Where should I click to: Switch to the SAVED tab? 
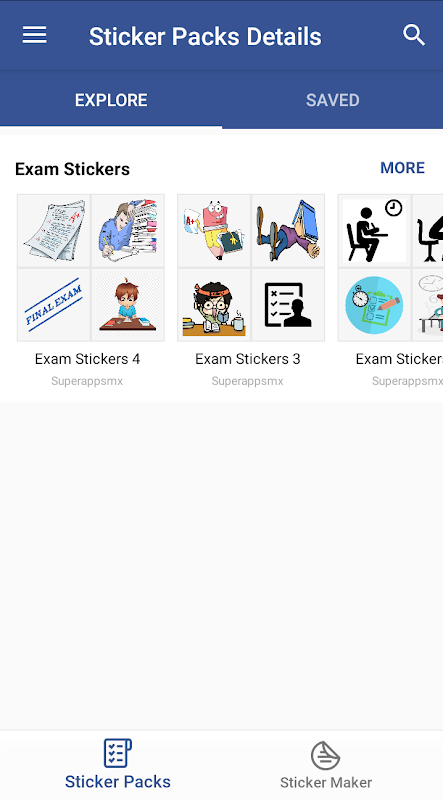pos(332,100)
